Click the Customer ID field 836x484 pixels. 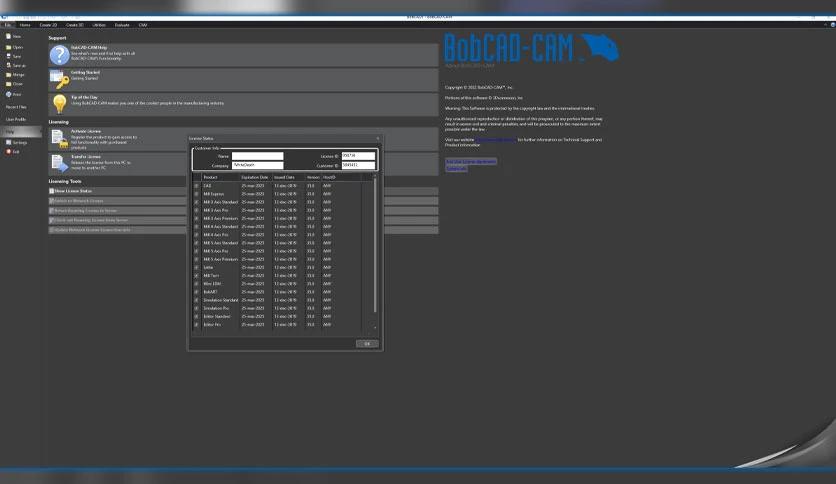pos(358,165)
